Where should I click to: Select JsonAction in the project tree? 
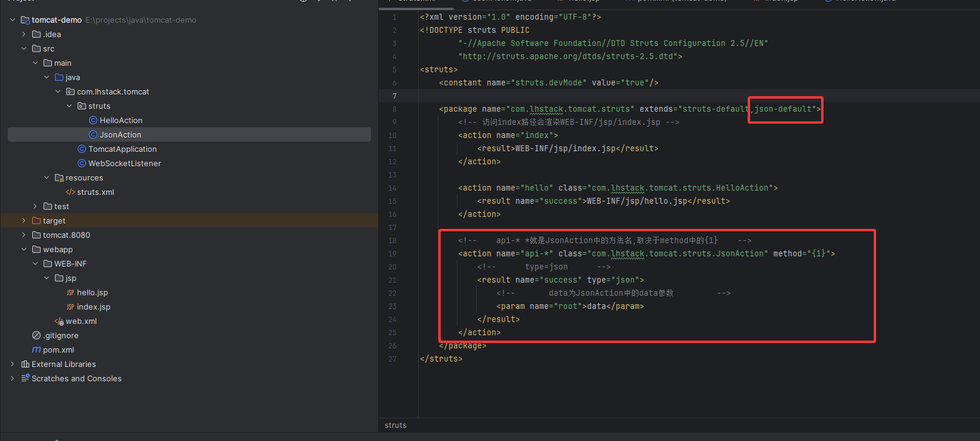(x=120, y=134)
